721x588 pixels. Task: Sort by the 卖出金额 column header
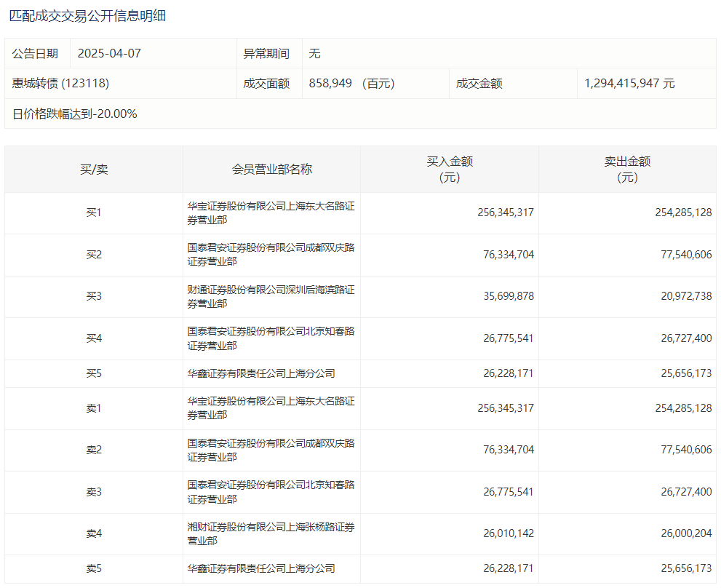[627, 169]
